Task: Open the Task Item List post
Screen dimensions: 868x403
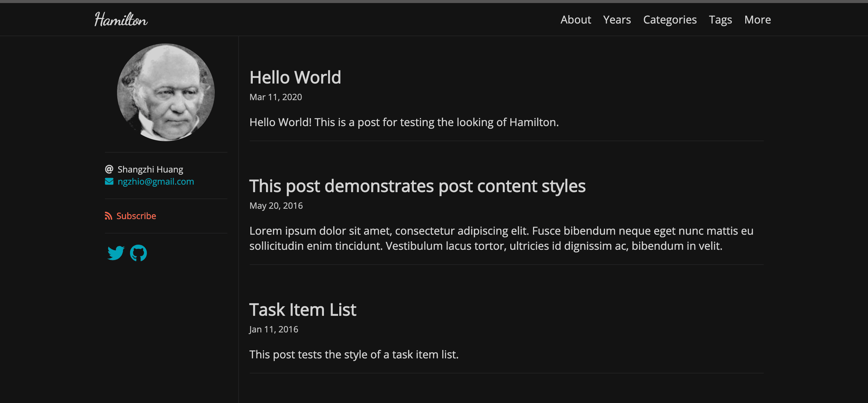Action: point(303,310)
